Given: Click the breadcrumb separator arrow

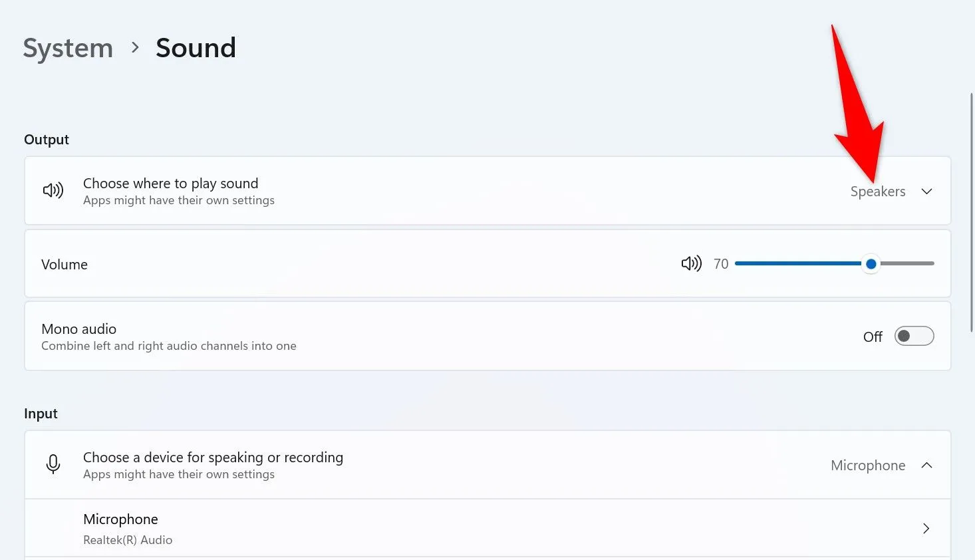Looking at the screenshot, I should coord(135,48).
